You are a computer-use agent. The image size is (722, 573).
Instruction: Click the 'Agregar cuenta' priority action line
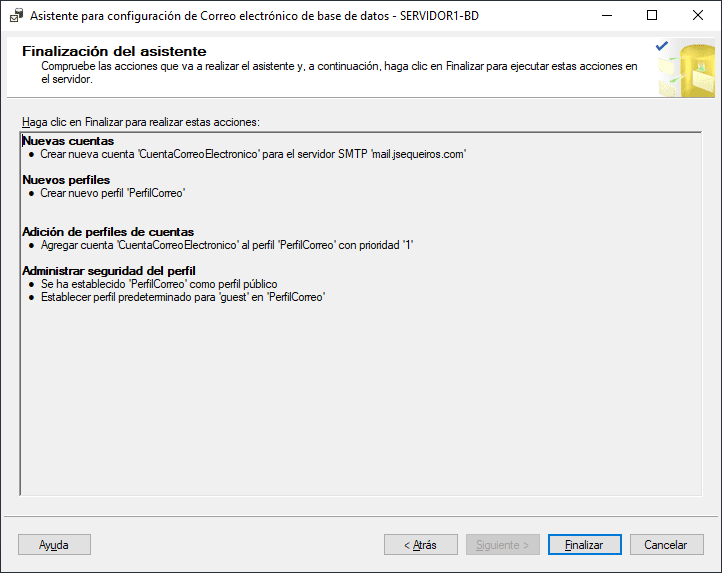[x=227, y=245]
